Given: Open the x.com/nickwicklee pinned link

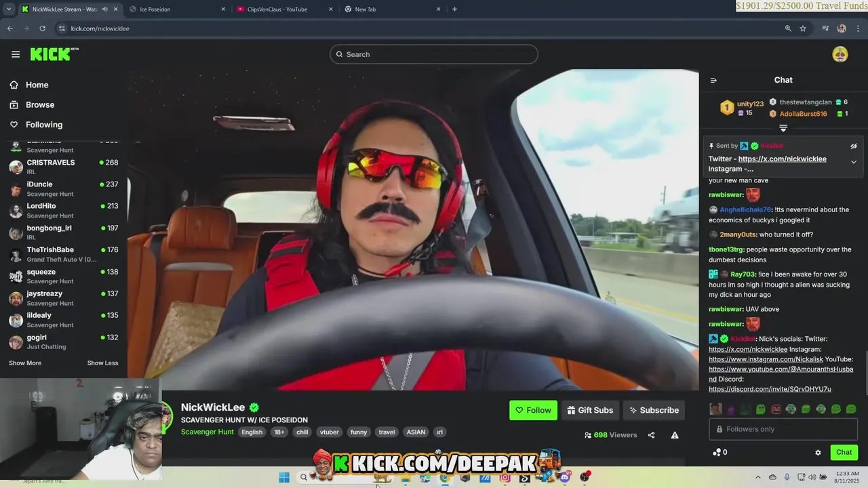Looking at the screenshot, I should pos(783,159).
